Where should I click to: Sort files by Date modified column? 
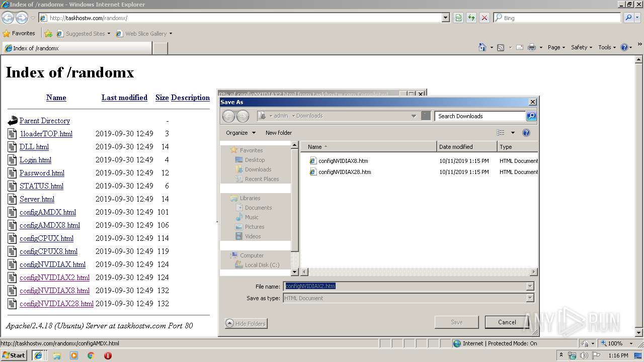coord(467,147)
